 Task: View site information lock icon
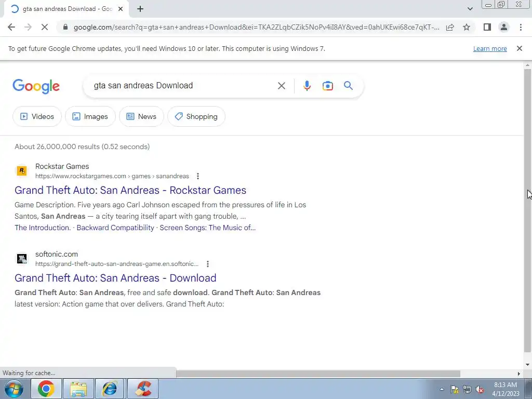pos(65,27)
